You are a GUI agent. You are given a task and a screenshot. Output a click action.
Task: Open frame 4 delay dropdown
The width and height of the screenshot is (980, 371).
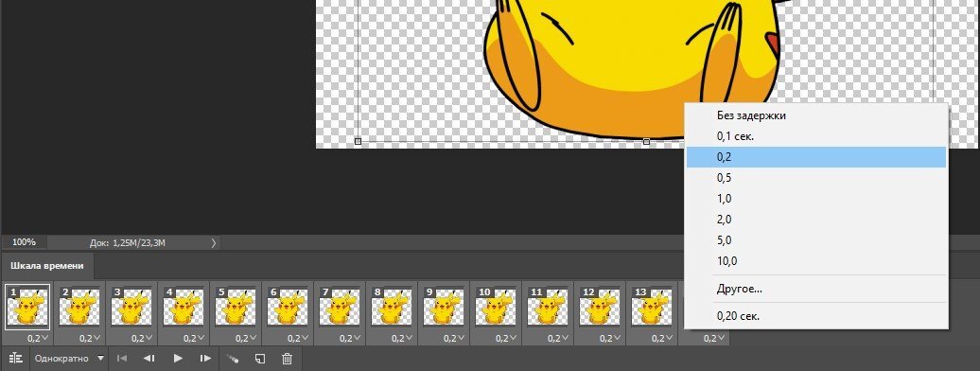tap(194, 339)
